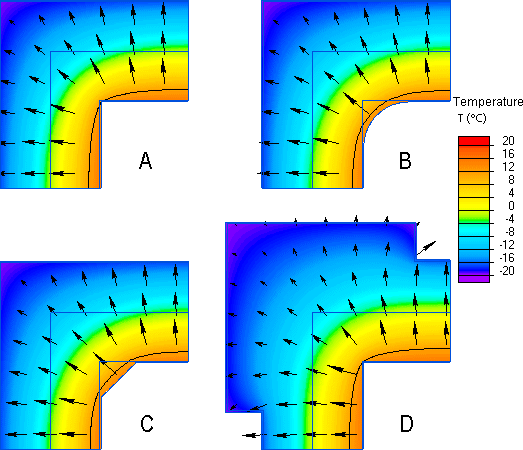Image resolution: width=523 pixels, height=450 pixels.
Task: Click the red 20 degree legend band
Action: 474,141
